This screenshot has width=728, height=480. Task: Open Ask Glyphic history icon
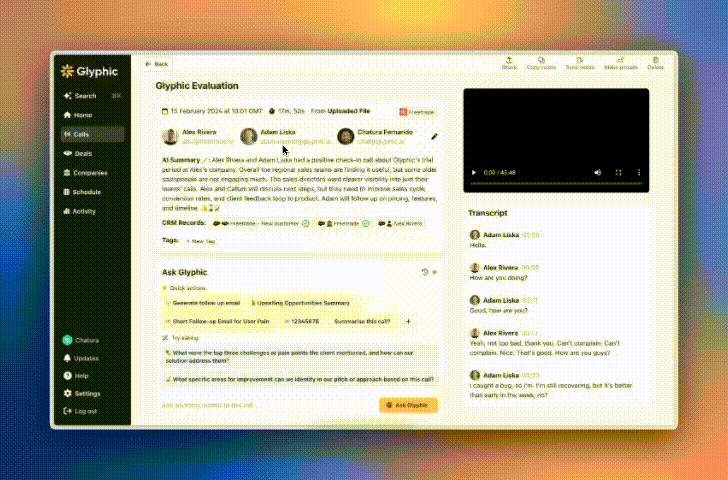pyautogui.click(x=424, y=272)
